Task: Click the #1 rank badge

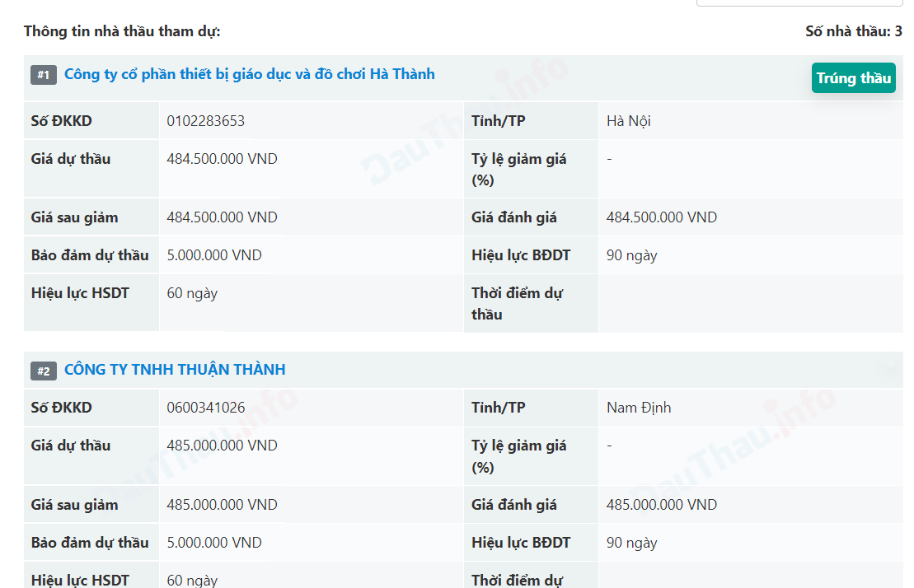Action: 44,76
